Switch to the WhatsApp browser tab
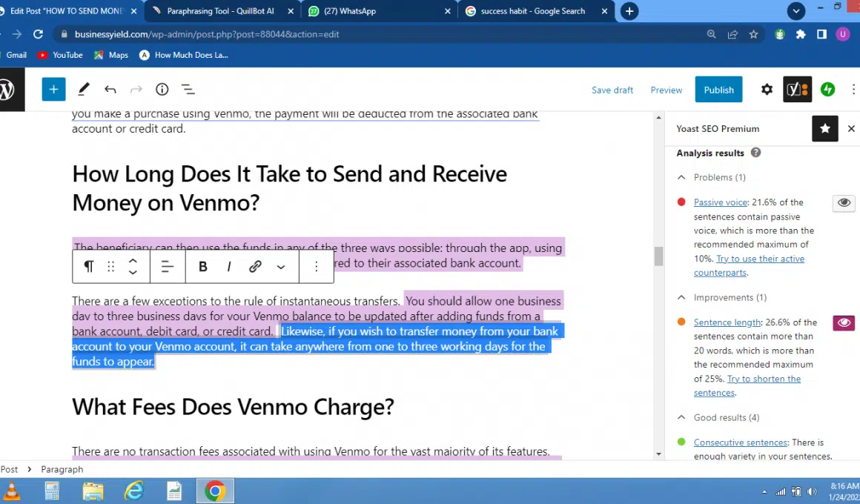 click(x=377, y=11)
